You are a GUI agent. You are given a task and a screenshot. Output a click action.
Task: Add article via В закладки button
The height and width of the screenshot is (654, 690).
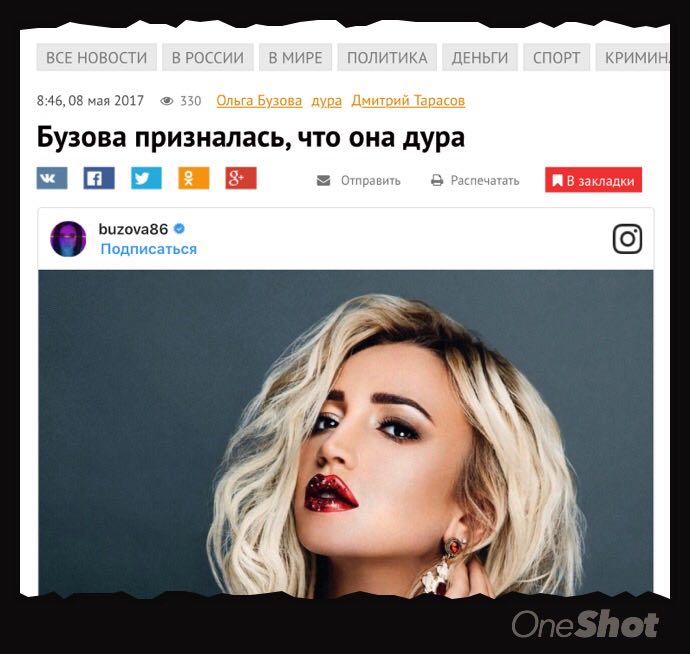click(593, 180)
